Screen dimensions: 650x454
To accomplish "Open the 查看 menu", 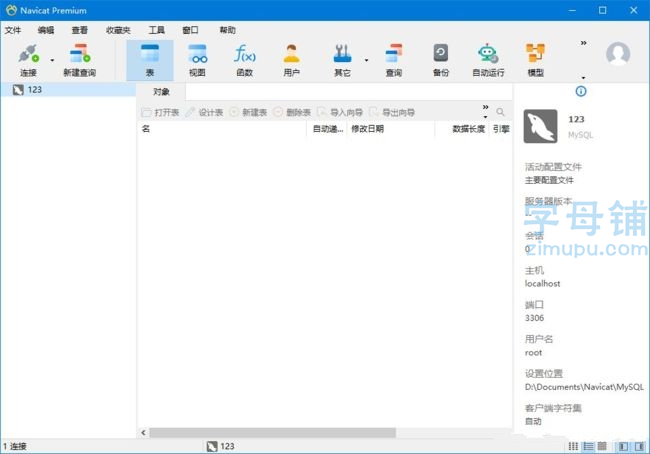I will click(80, 30).
